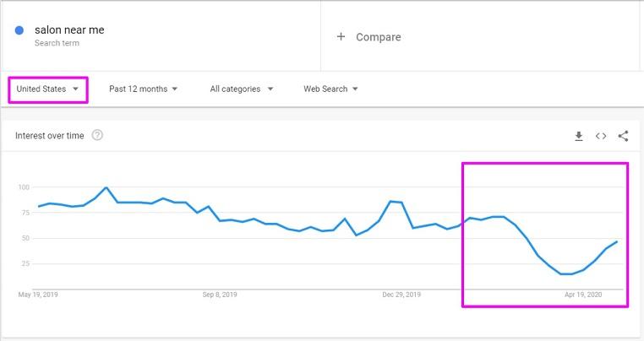Edit the salon near me search term
Image resolution: width=644 pixels, height=341 pixels.
coord(69,30)
